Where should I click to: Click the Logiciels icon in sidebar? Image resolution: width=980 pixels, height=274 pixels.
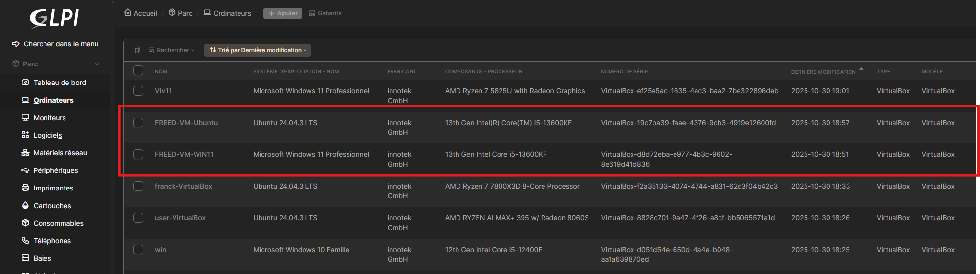point(25,135)
